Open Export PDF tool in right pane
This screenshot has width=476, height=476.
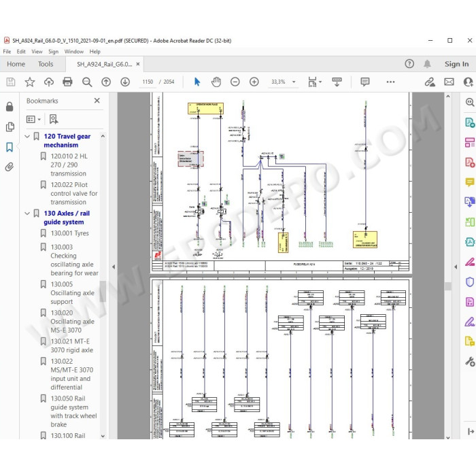click(x=470, y=122)
